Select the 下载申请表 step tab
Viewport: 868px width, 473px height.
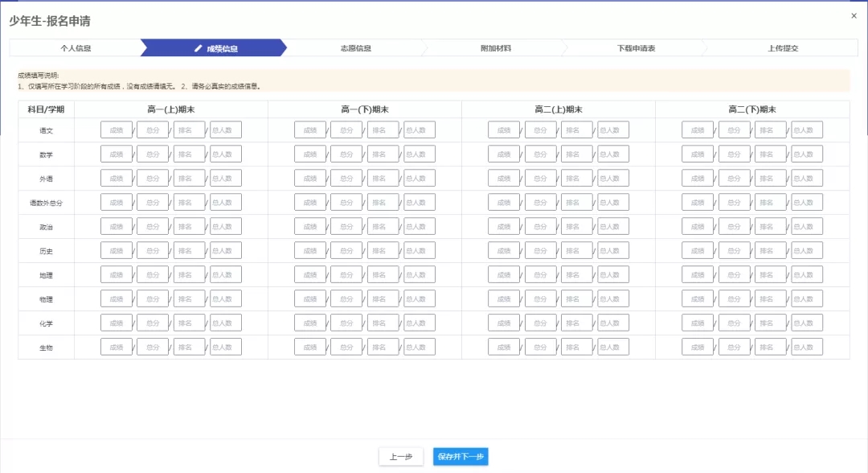[x=636, y=48]
